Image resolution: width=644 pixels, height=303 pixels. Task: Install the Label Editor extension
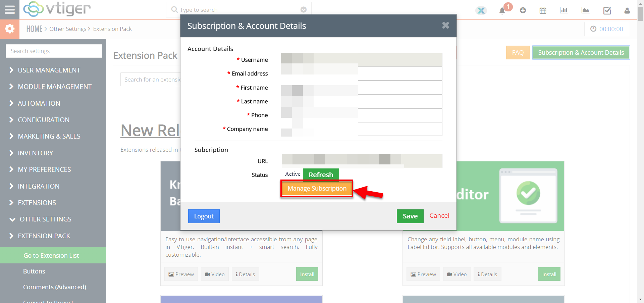click(x=549, y=274)
